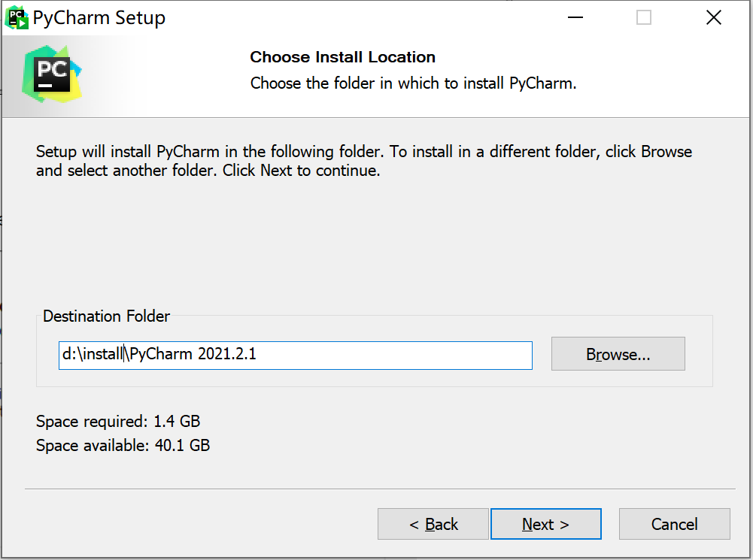Image resolution: width=753 pixels, height=560 pixels.
Task: Focus the destination folder path field
Action: point(376,355)
